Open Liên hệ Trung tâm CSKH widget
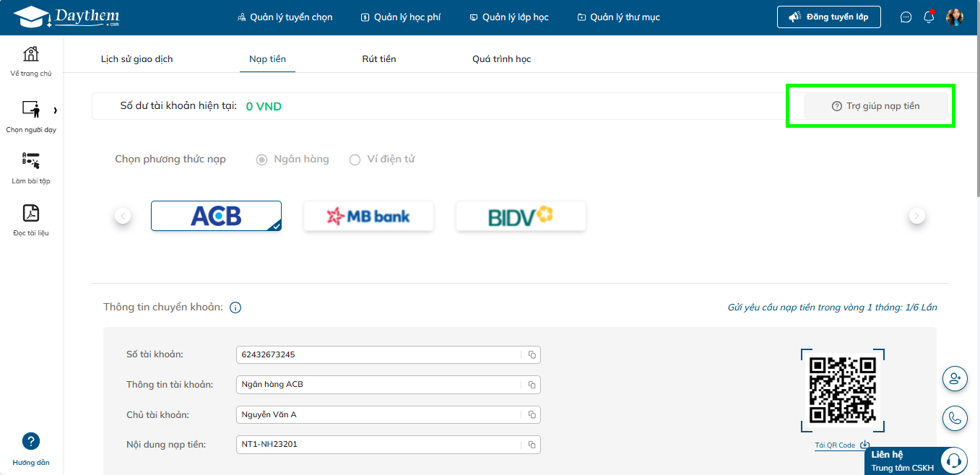The width and height of the screenshot is (980, 475). [916, 461]
